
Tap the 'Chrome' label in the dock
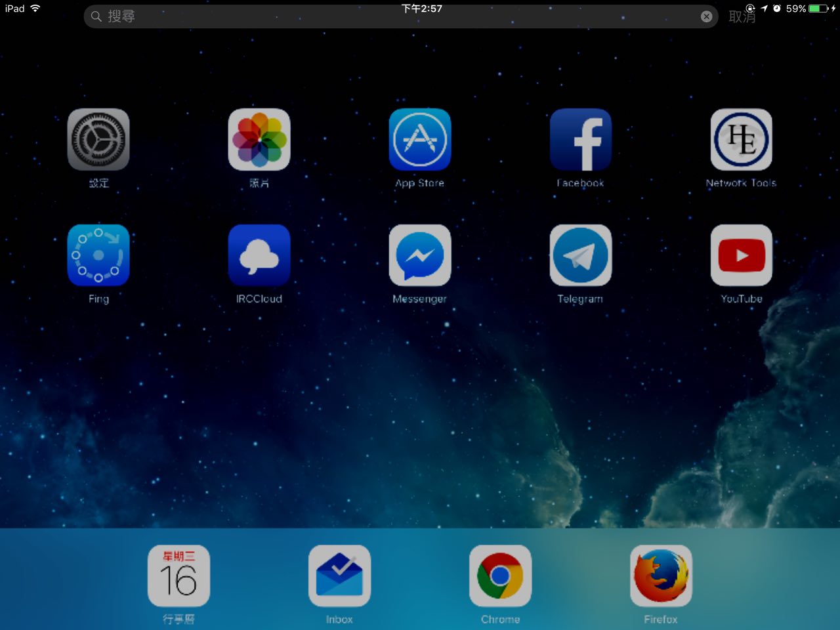500,619
